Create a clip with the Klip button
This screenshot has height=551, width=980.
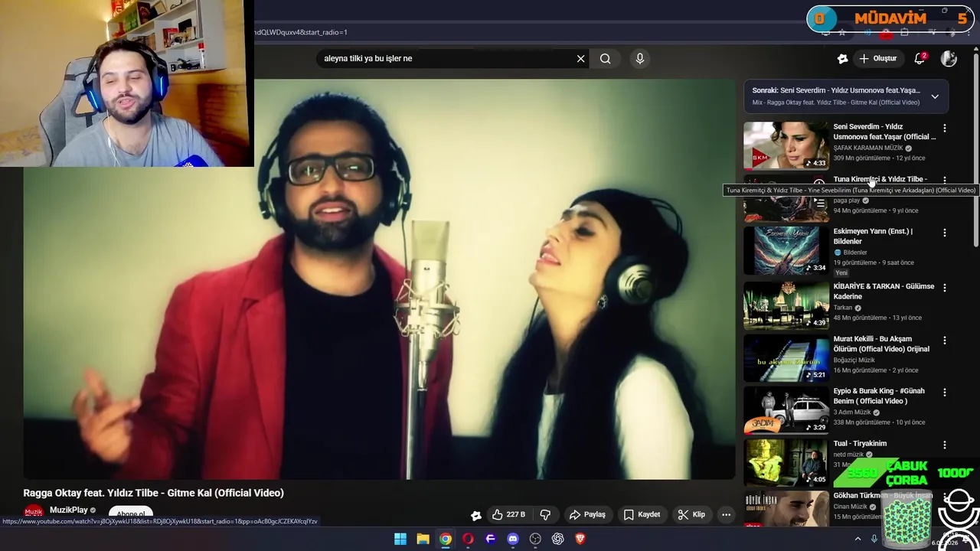(x=691, y=514)
